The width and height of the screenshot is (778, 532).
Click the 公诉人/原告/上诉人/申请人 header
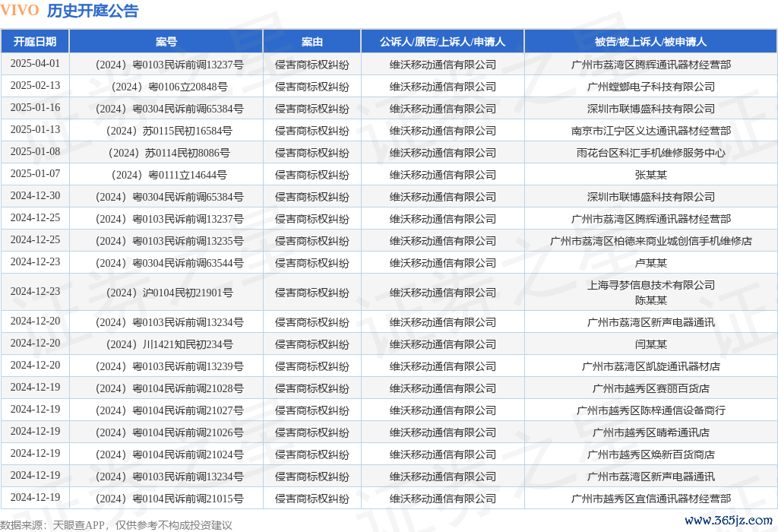tap(442, 42)
